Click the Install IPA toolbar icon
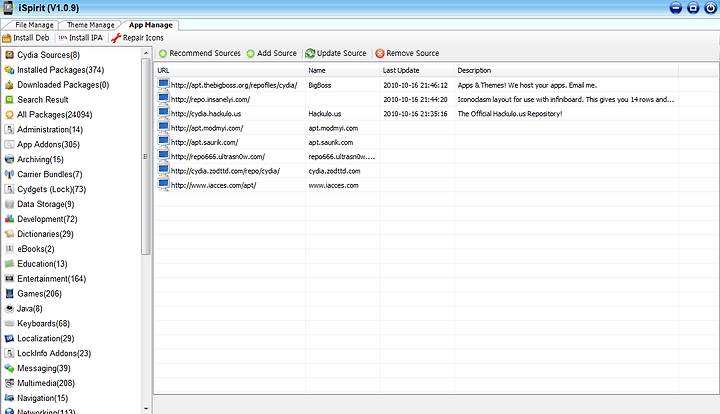 point(63,38)
